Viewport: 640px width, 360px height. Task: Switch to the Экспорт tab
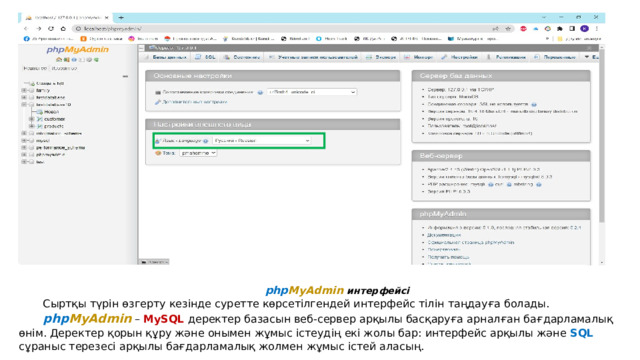[x=381, y=57]
